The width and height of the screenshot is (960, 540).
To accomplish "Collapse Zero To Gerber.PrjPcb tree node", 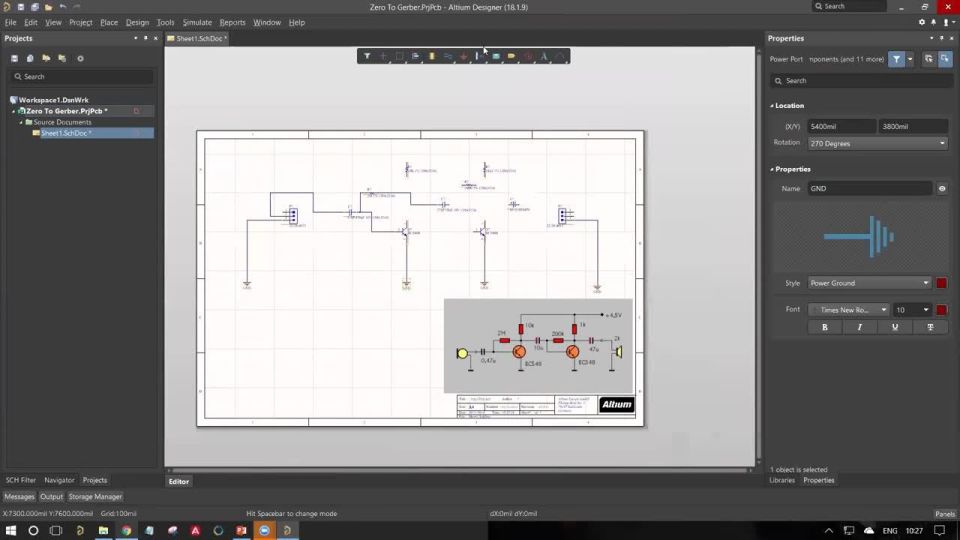I will (13, 111).
